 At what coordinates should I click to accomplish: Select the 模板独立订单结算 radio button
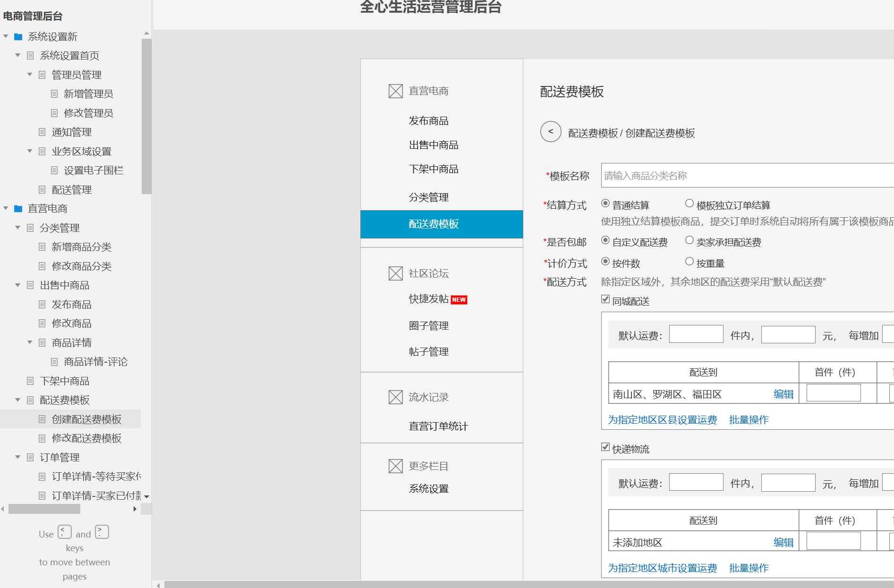[689, 203]
